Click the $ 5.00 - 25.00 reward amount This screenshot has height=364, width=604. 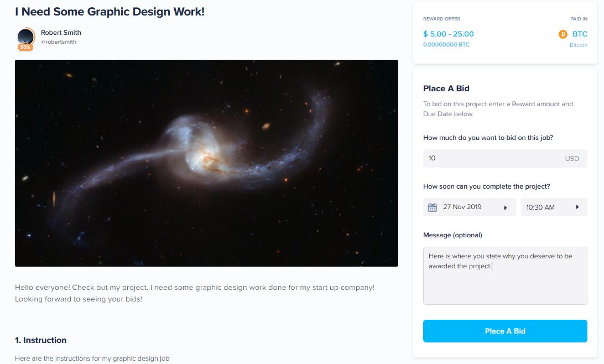(448, 34)
